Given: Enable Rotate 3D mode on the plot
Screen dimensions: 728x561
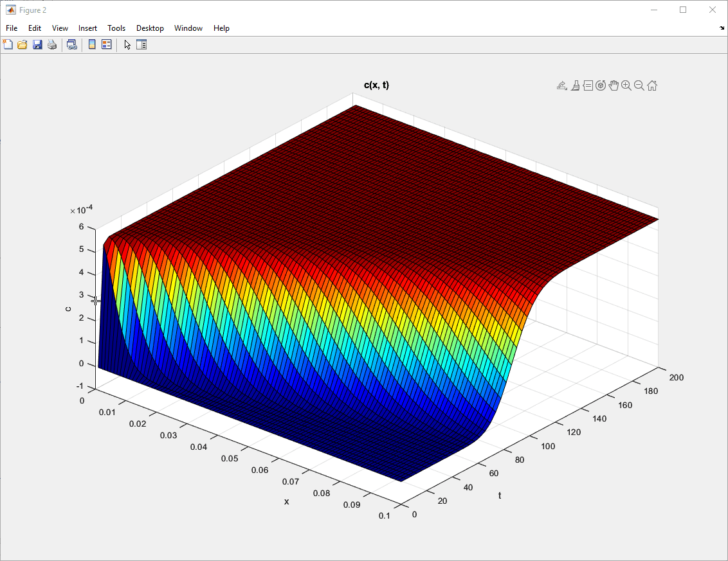Looking at the screenshot, I should (601, 85).
